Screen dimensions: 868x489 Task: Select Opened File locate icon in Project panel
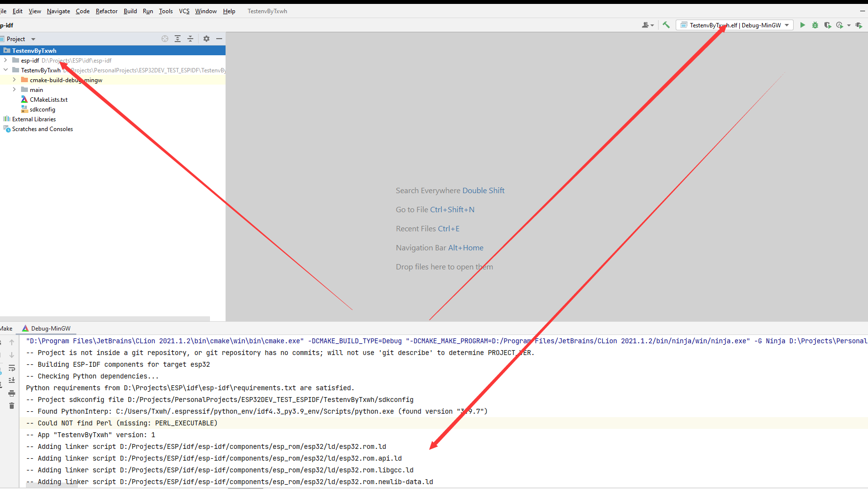click(x=165, y=39)
